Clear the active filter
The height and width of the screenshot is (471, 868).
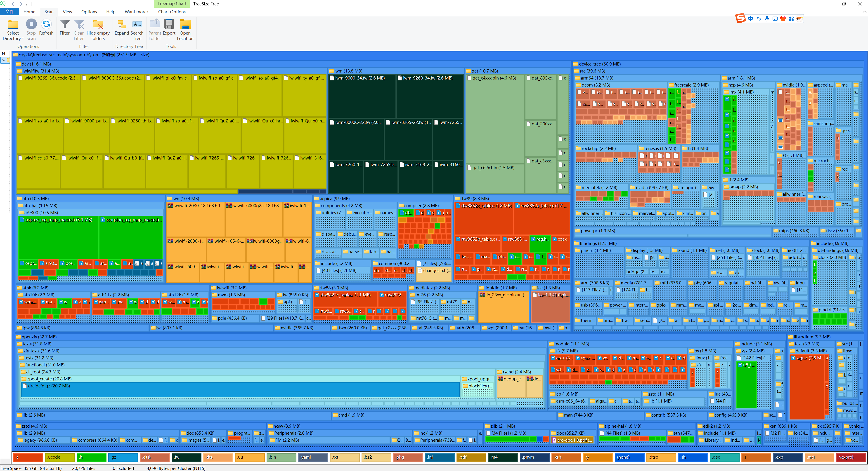tap(78, 30)
